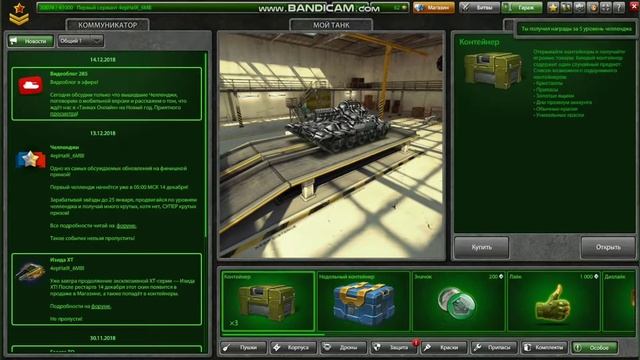Open the форуме link in Изида XT post
This screenshot has width=640, height=360.
(101, 306)
